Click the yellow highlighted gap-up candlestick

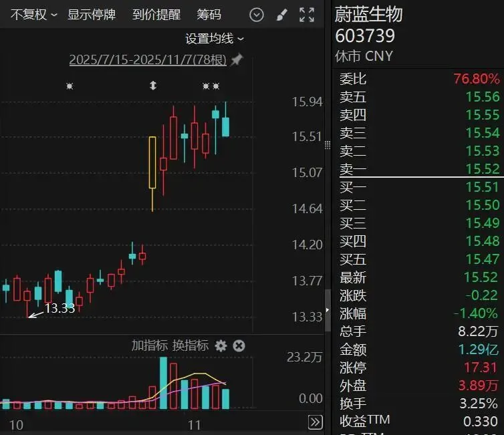point(152,162)
